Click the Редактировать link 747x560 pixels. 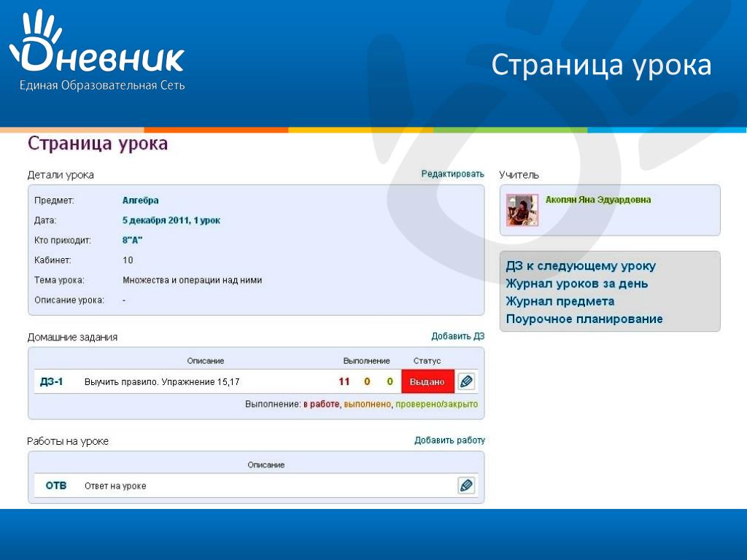[x=452, y=174]
